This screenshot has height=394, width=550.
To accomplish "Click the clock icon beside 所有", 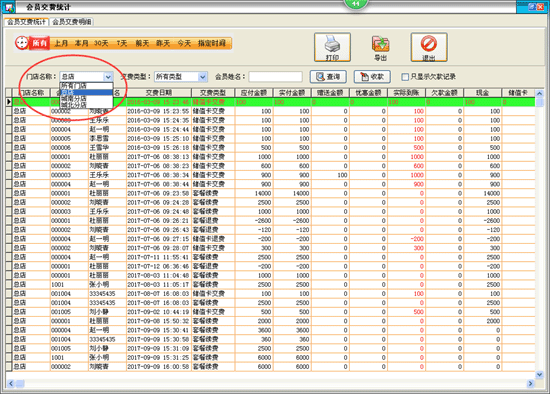I will click(22, 43).
